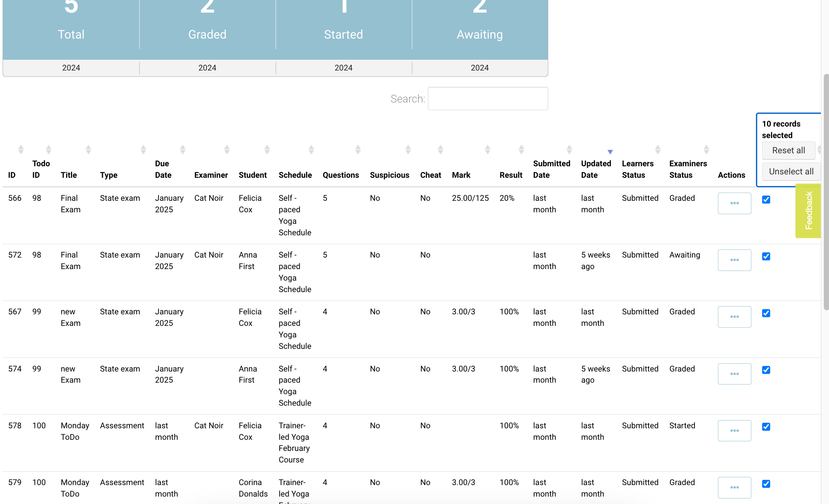Image resolution: width=829 pixels, height=504 pixels.
Task: Open the actions menu for record 567
Action: coord(734,317)
